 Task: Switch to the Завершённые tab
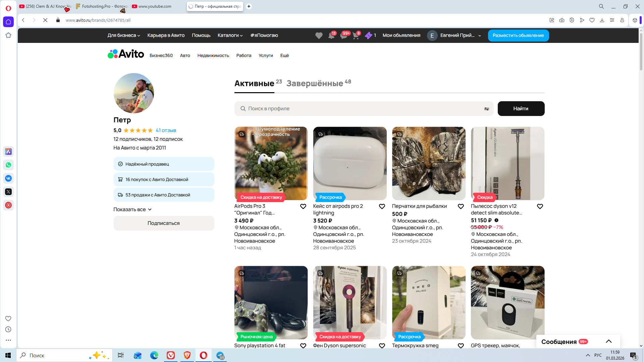pyautogui.click(x=315, y=83)
